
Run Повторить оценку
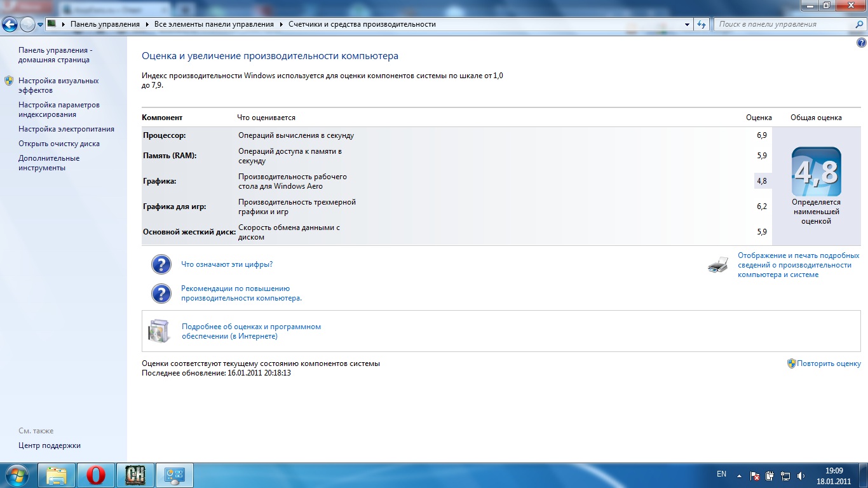[829, 363]
